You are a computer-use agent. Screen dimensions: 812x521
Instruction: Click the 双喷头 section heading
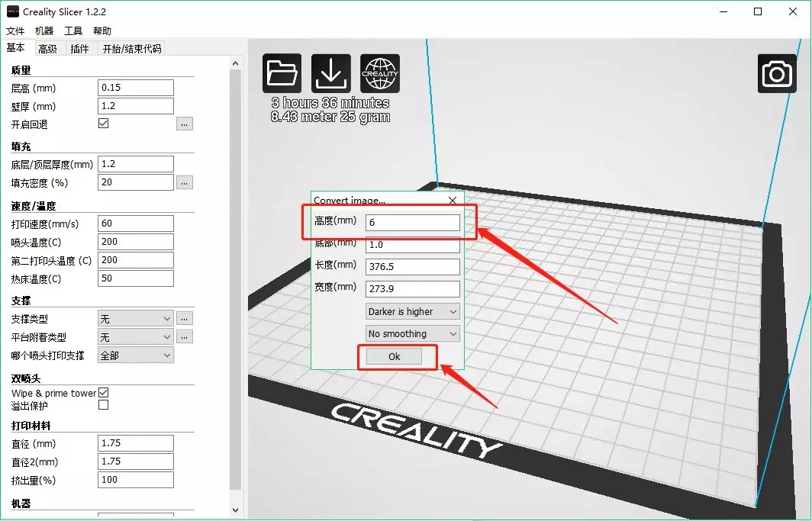click(26, 378)
